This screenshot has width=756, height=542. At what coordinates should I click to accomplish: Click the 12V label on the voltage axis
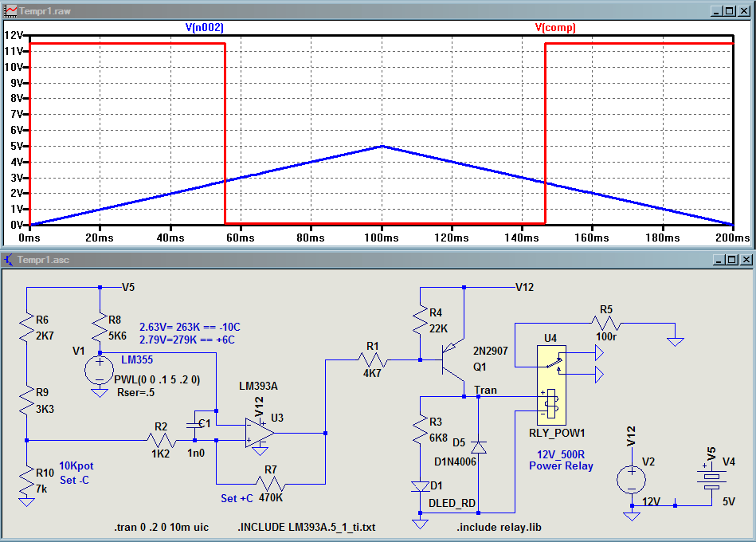13,35
